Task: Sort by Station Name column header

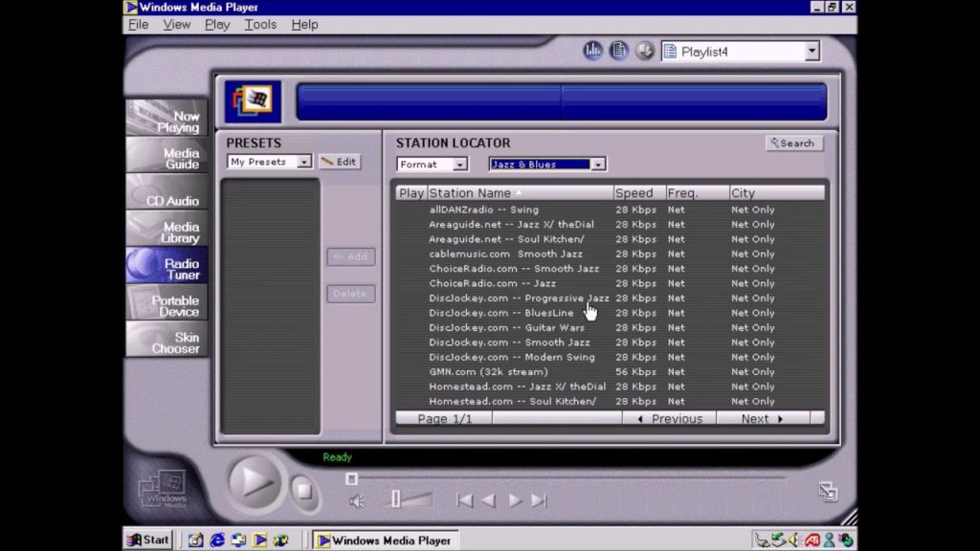Action: point(520,193)
